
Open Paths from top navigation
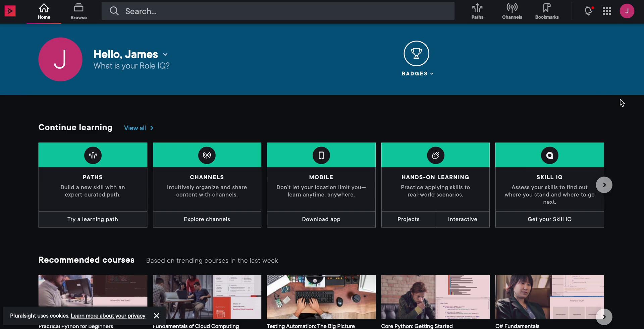pyautogui.click(x=477, y=11)
